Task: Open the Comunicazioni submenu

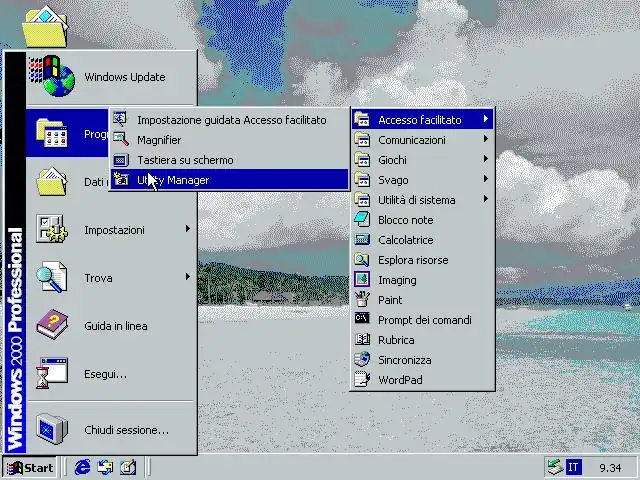Action: (x=422, y=140)
